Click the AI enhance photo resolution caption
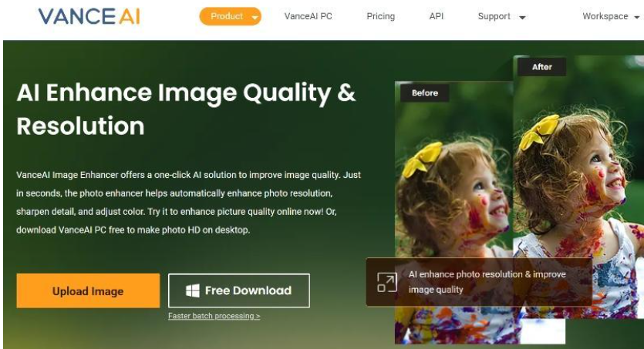Viewport: 644px width, 349px height. pyautogui.click(x=487, y=282)
